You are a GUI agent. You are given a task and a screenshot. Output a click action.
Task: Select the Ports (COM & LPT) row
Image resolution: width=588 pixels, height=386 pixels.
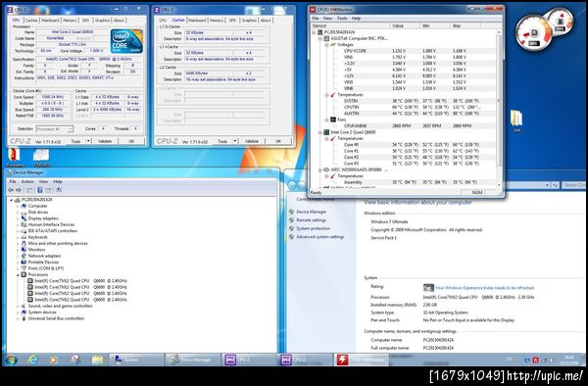pyautogui.click(x=42, y=268)
